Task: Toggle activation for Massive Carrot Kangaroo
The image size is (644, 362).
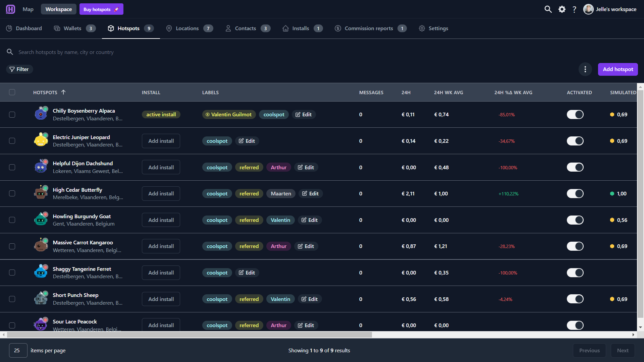Action: tap(575, 246)
